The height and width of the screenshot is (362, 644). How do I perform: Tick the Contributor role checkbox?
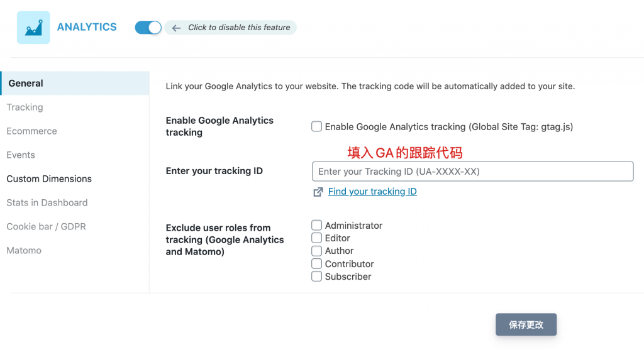click(317, 263)
